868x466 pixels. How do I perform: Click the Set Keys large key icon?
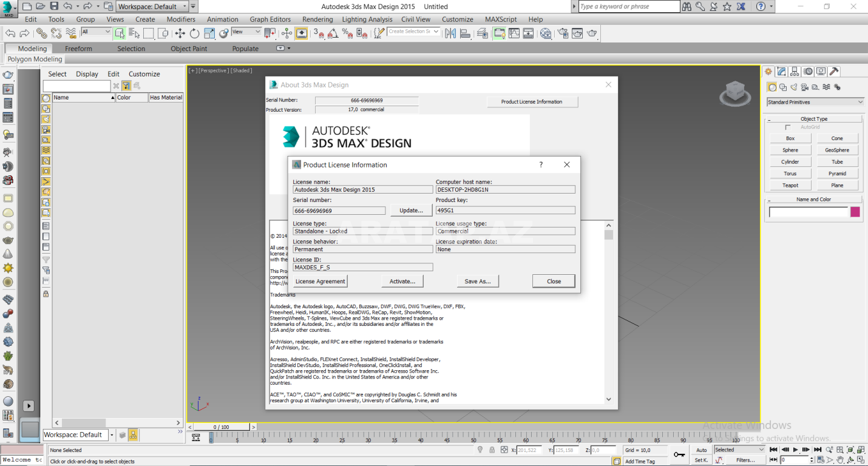click(x=679, y=454)
